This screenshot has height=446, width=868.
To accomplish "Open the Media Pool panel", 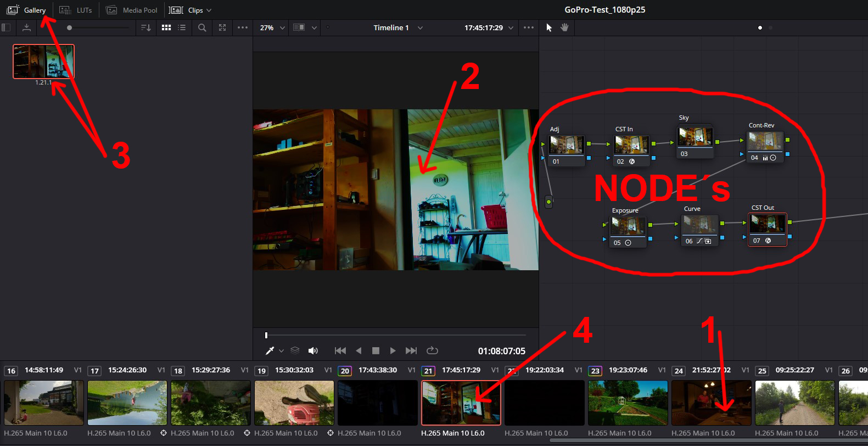I will coord(132,10).
